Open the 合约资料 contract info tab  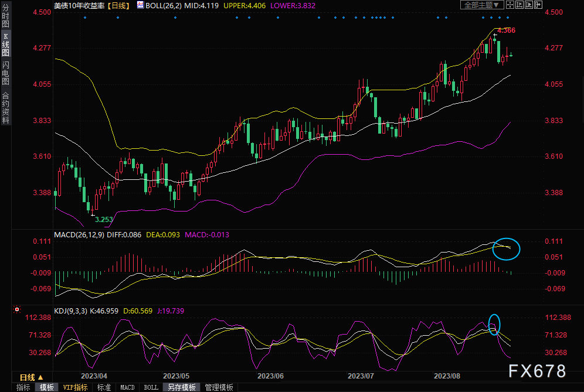tap(5, 108)
